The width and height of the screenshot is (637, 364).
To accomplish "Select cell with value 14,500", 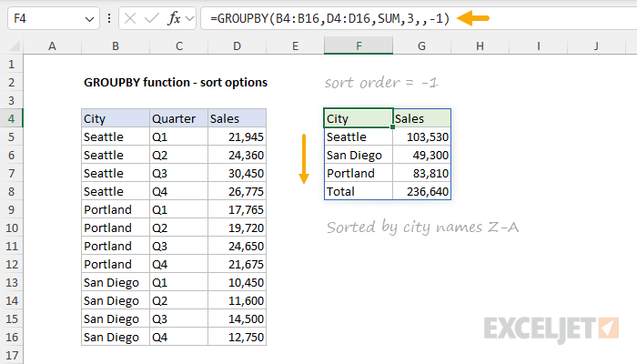I will [237, 318].
